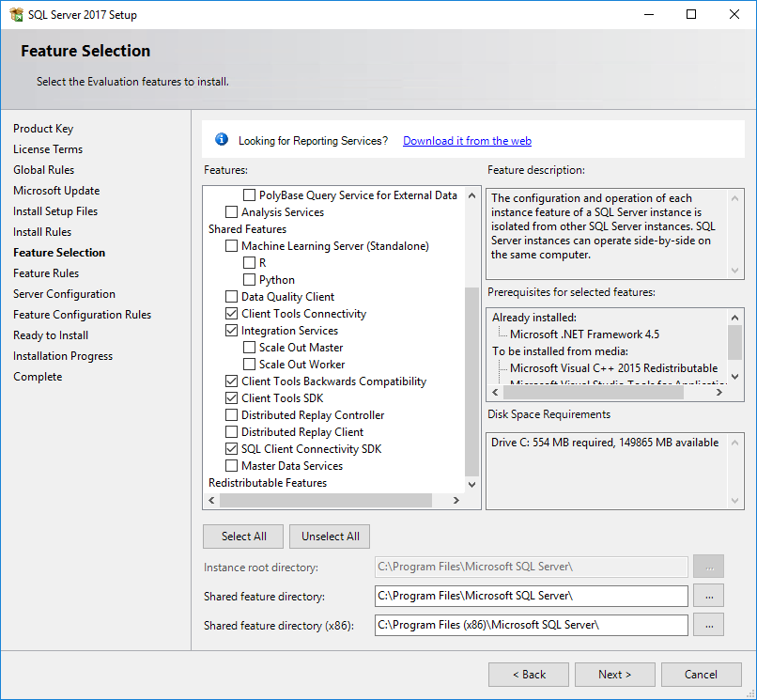Uncheck Client Tools Backwards Compatibility
757x700 pixels.
click(231, 381)
